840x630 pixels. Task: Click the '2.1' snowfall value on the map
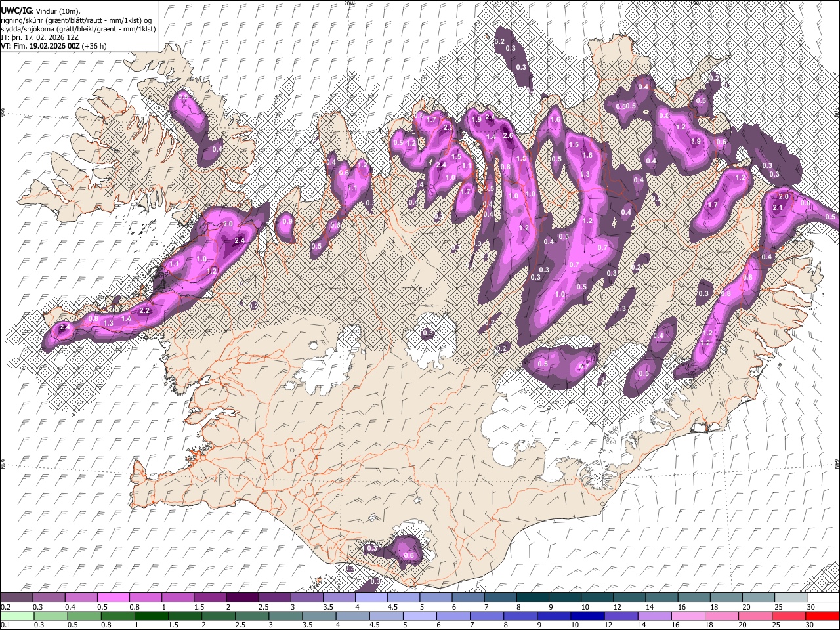coord(778,207)
